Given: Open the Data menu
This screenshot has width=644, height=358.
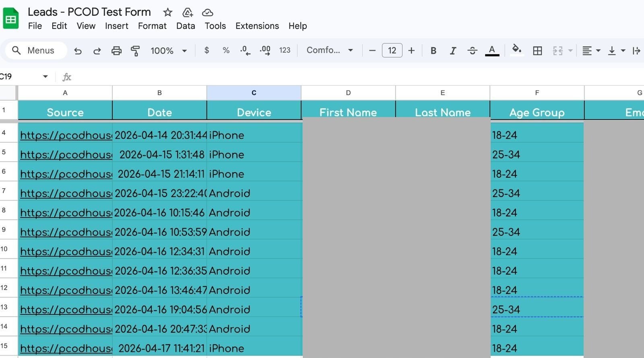Looking at the screenshot, I should click(186, 26).
